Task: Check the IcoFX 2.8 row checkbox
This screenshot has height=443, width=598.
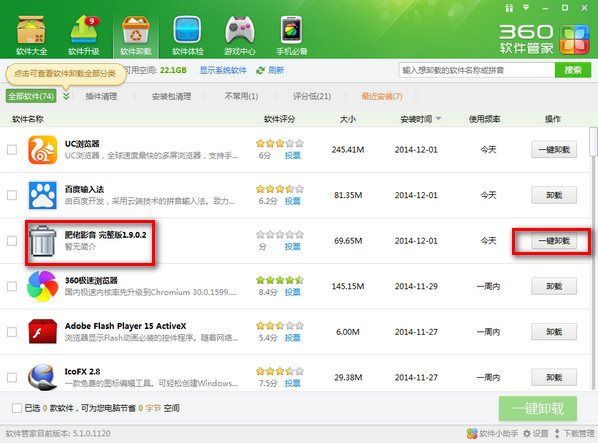Action: pos(12,377)
